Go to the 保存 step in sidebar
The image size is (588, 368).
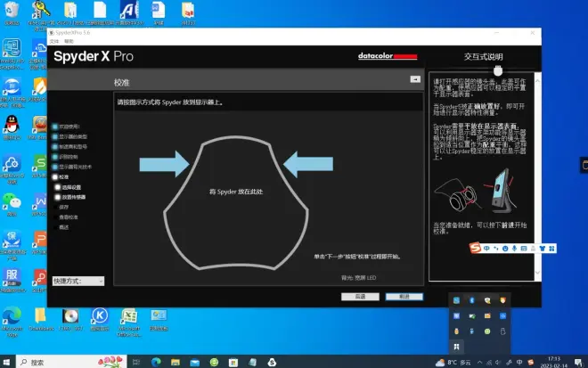click(x=63, y=207)
